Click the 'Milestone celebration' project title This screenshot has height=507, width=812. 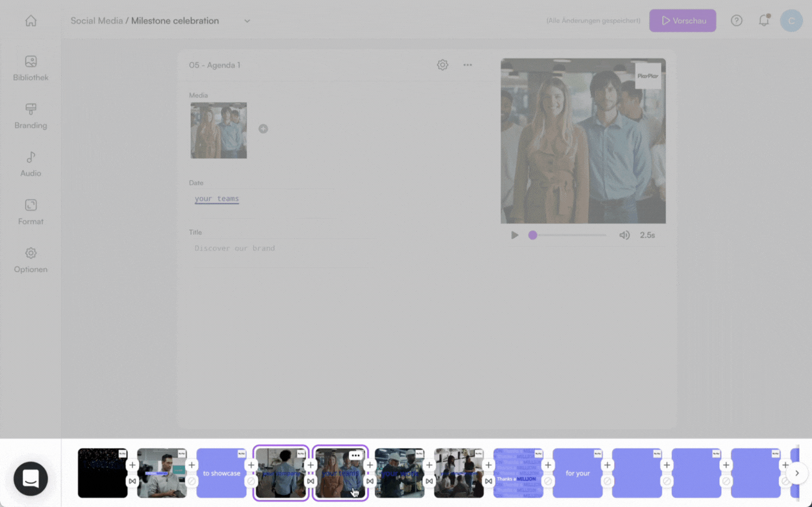pos(175,21)
